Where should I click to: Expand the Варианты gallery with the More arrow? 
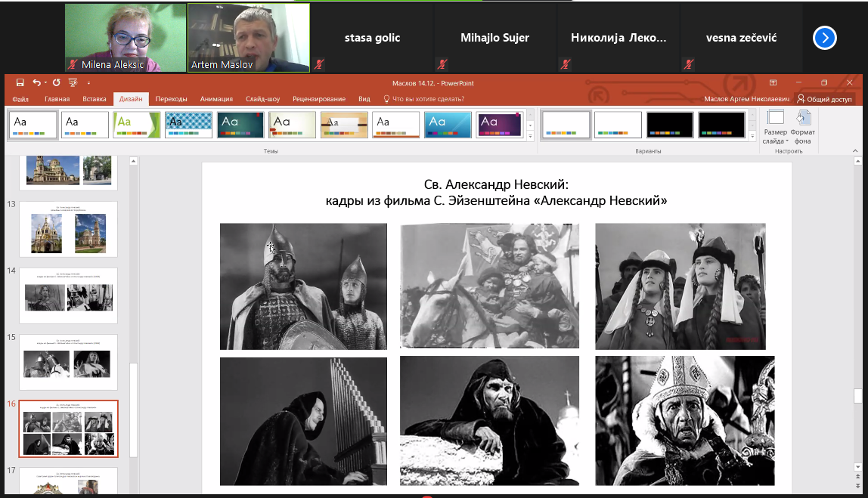click(x=752, y=135)
